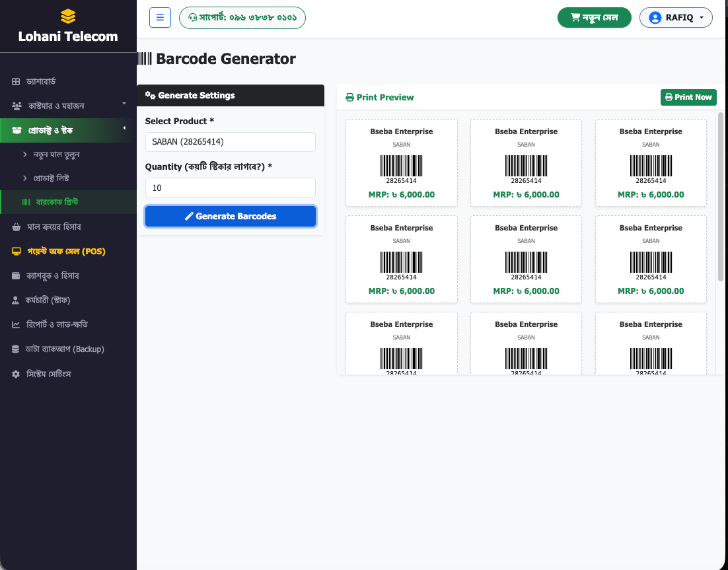Viewport: 728px width, 570px height.
Task: Click the chart line icon for রিপোর্ট
Action: (16, 324)
